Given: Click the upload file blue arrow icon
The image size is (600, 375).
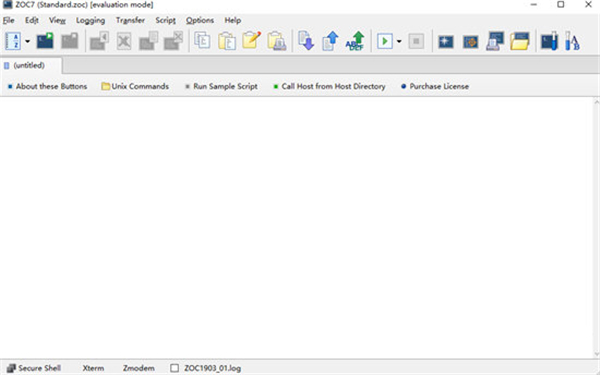Looking at the screenshot, I should tap(330, 41).
